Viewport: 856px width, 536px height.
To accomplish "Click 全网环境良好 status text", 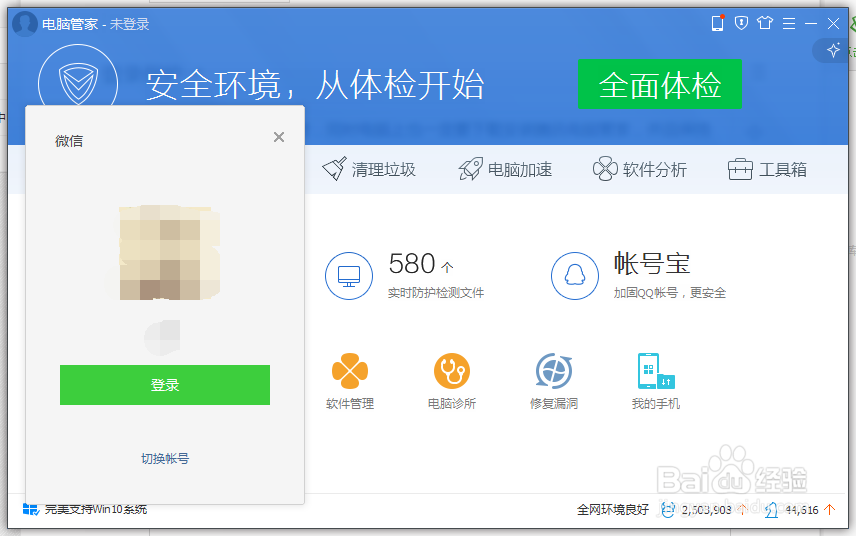I will [x=613, y=510].
